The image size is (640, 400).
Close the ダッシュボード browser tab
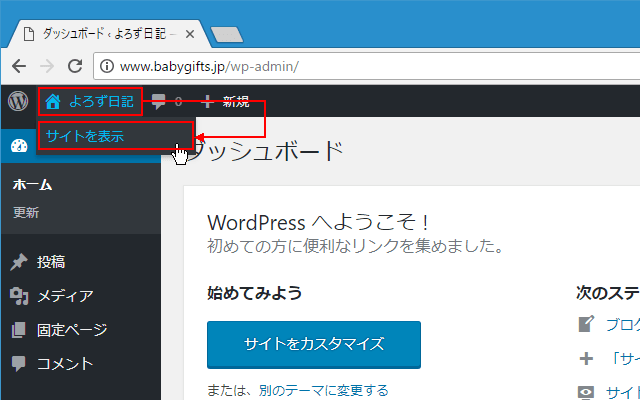[x=190, y=35]
